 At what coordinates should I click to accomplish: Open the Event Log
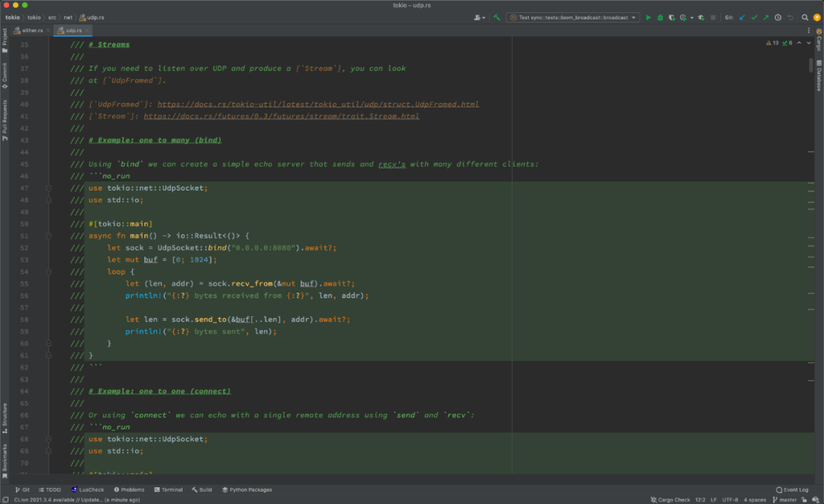pyautogui.click(x=793, y=490)
